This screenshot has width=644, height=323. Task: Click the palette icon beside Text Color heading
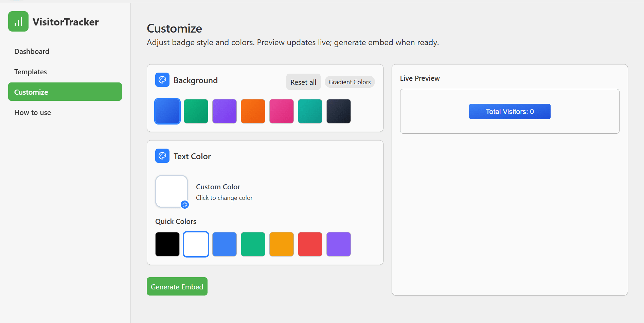click(x=162, y=156)
